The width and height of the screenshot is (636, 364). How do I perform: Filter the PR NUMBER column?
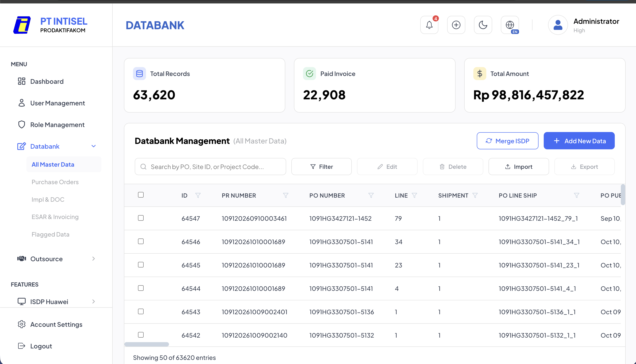point(286,195)
